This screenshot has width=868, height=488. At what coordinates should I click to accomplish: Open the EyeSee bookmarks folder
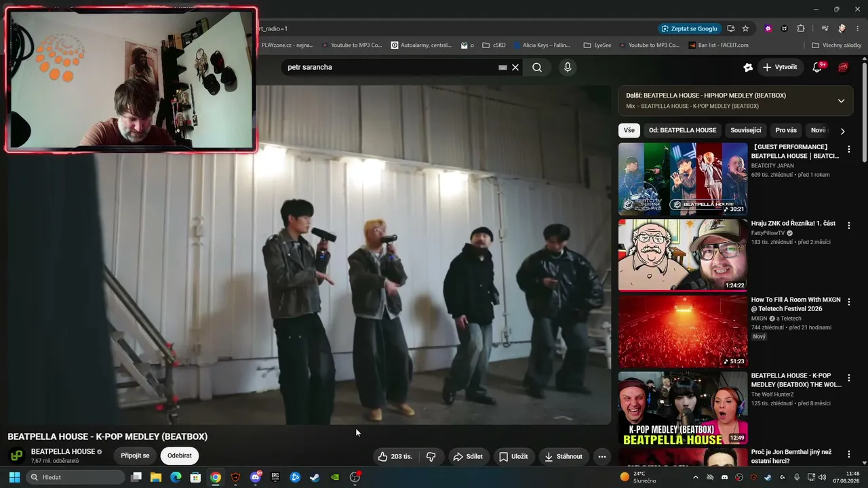click(x=597, y=45)
